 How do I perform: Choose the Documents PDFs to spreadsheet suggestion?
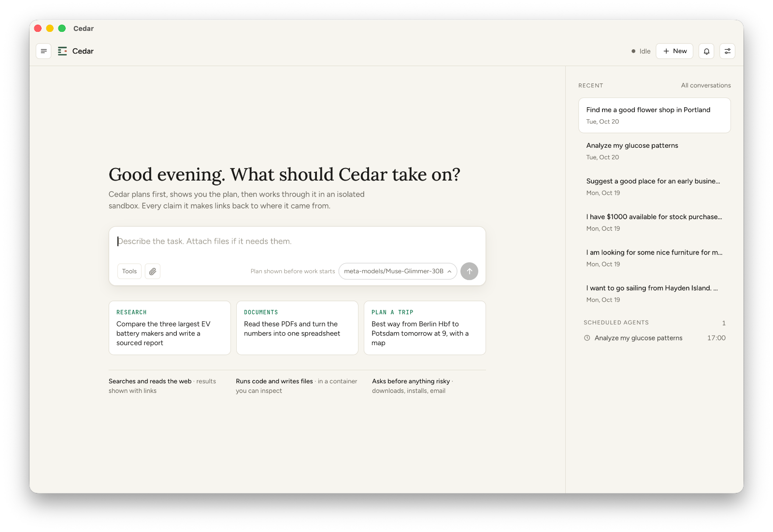(x=297, y=328)
